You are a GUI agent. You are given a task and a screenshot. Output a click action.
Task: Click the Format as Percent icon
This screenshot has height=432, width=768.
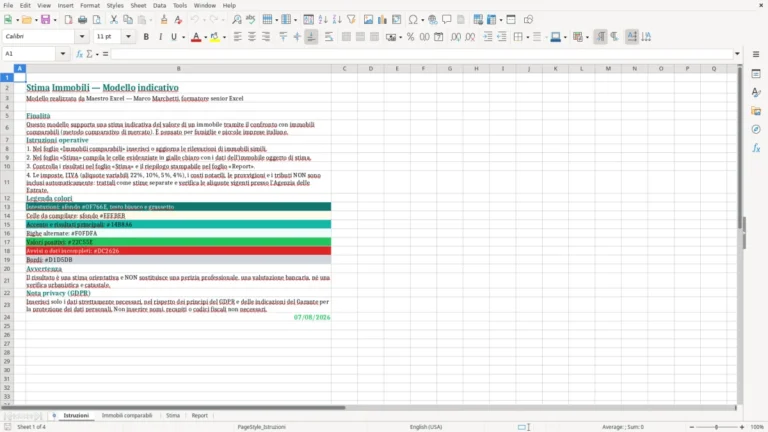click(410, 37)
